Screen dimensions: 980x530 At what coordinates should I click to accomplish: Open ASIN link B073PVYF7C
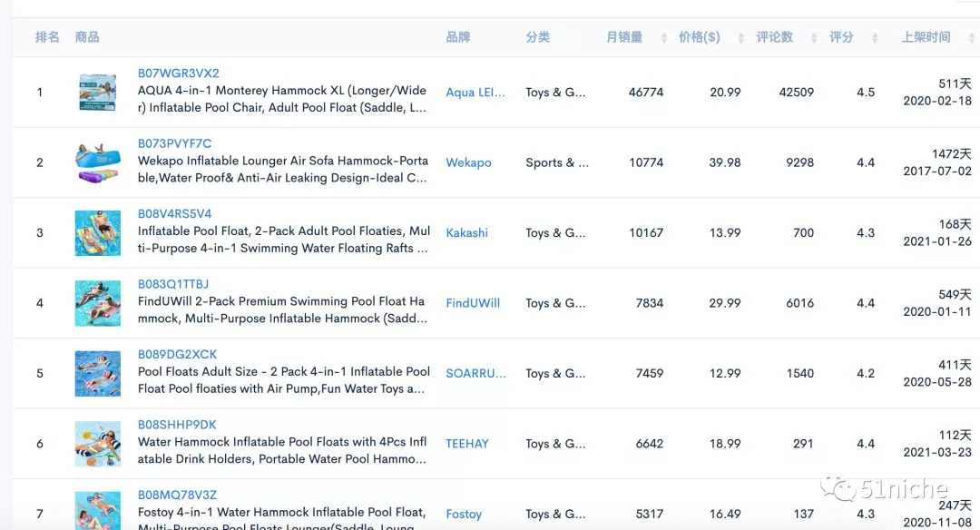(174, 143)
